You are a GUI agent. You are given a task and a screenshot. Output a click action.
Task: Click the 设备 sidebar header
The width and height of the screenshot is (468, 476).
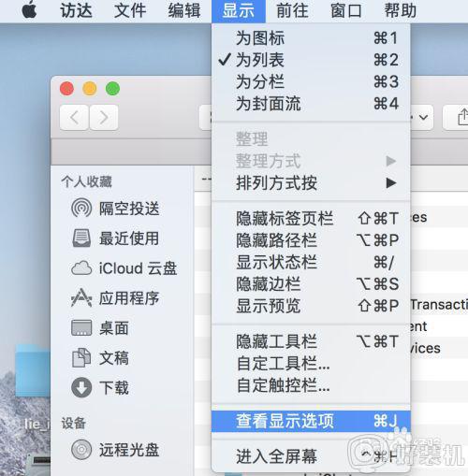tap(74, 423)
